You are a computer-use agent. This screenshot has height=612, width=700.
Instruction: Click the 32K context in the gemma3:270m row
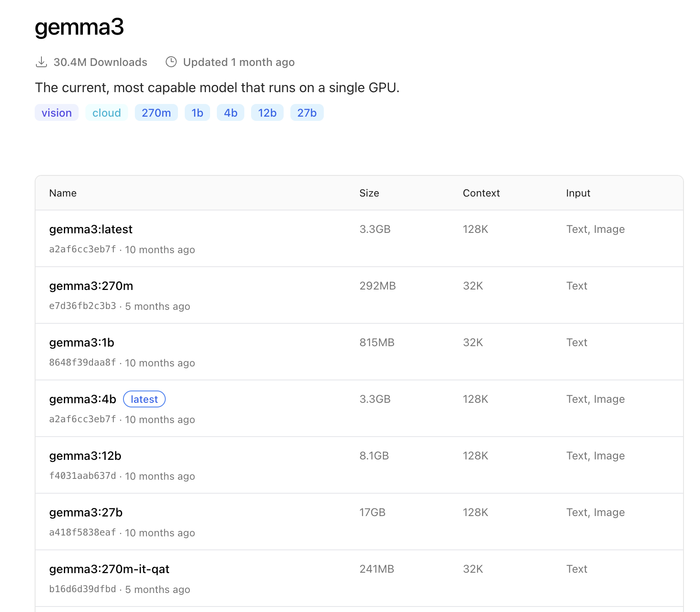tap(473, 286)
